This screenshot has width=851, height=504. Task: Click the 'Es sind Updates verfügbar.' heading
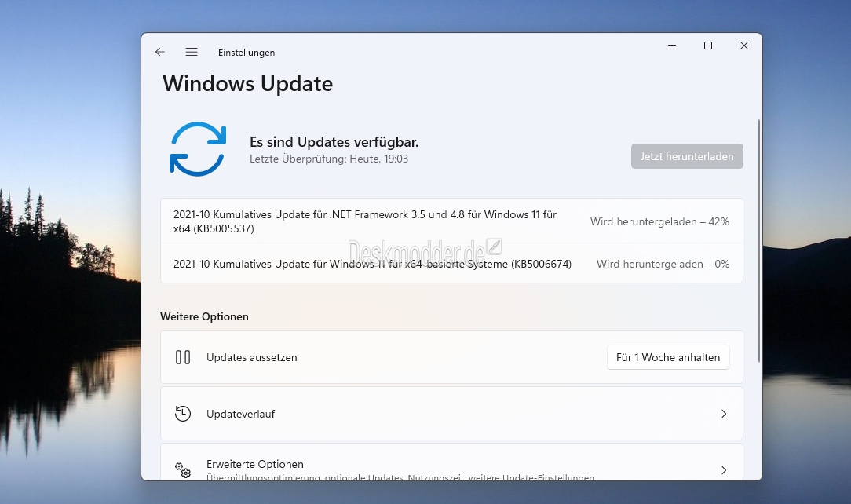point(334,142)
